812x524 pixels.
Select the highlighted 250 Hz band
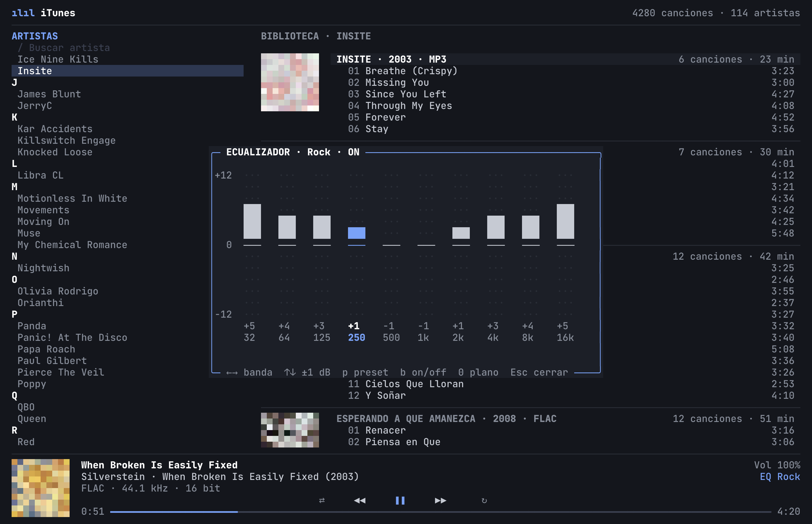(356, 233)
